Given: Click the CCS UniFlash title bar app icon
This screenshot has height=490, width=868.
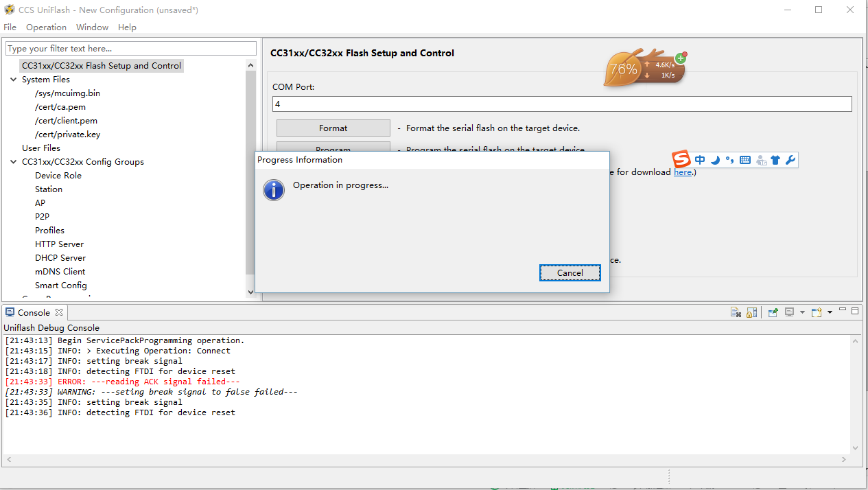Looking at the screenshot, I should coord(10,10).
